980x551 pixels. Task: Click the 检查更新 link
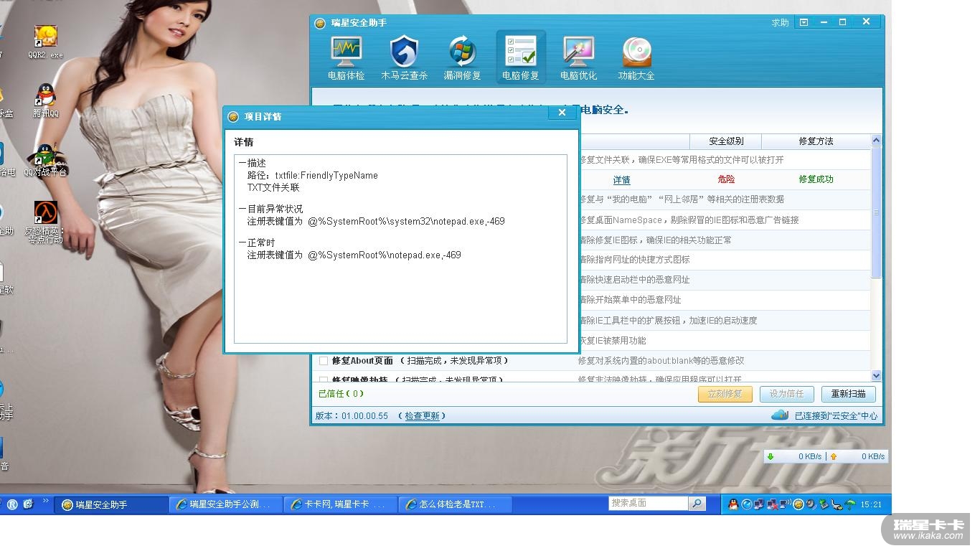click(422, 416)
